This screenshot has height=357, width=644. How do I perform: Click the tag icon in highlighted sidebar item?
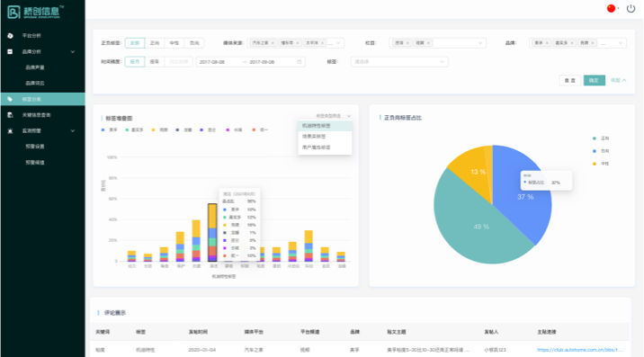point(10,99)
